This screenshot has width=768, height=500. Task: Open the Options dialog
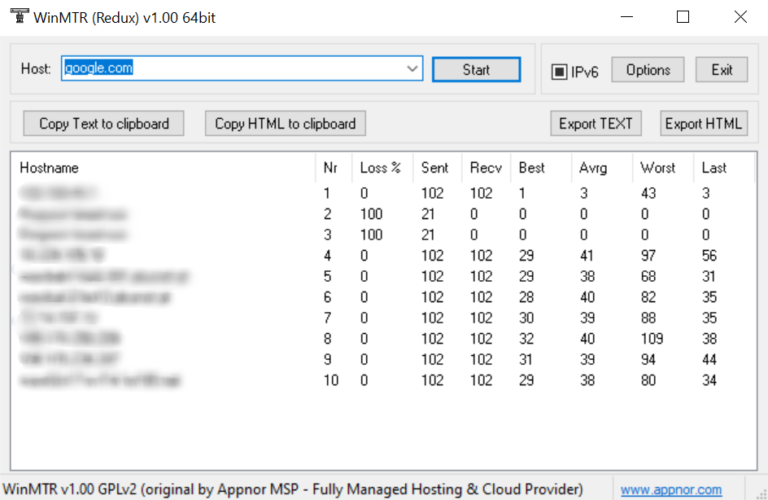(x=647, y=70)
